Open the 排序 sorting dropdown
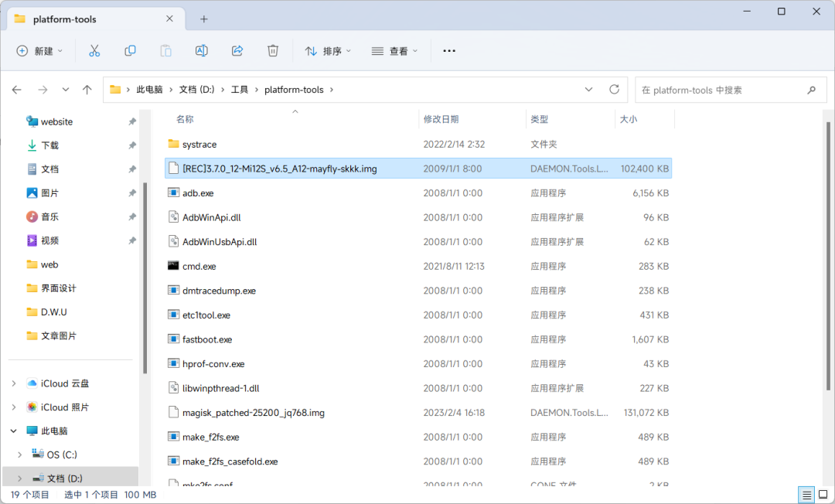 pyautogui.click(x=328, y=50)
